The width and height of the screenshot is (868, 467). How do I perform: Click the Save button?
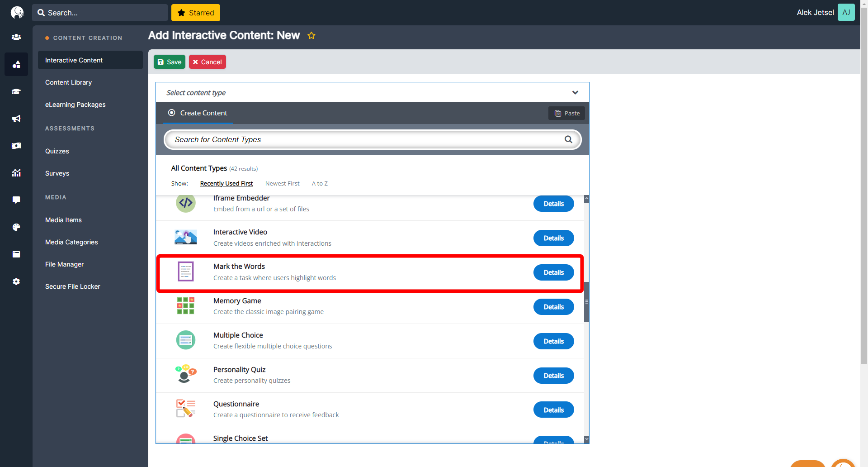pyautogui.click(x=170, y=62)
